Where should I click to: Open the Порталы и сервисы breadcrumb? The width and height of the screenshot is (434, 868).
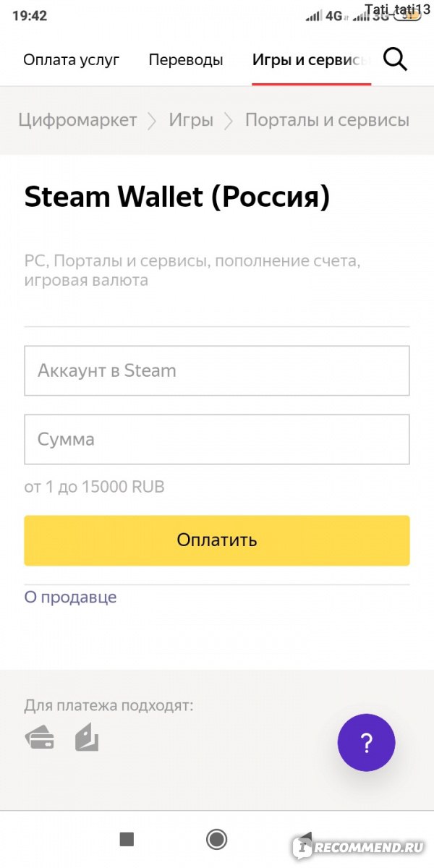point(327,120)
